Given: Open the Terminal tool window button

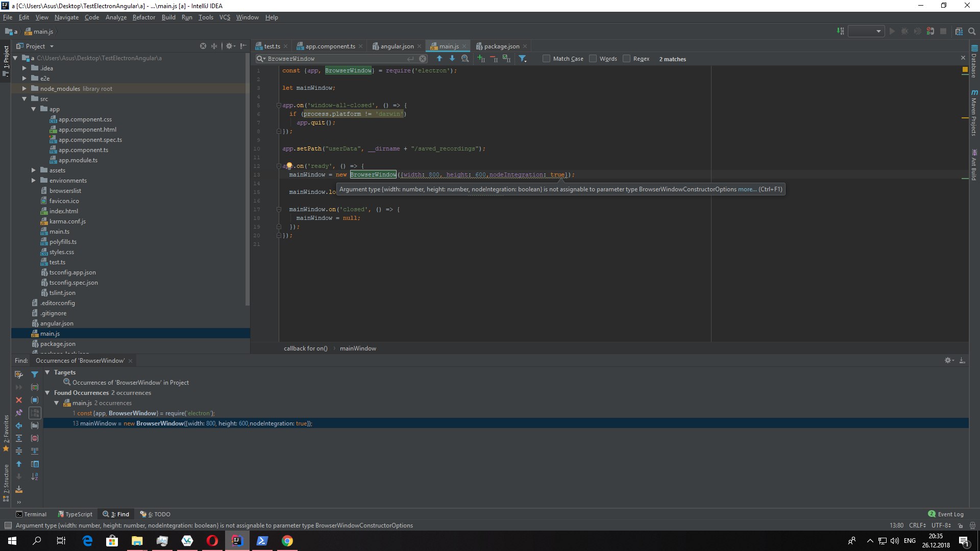Looking at the screenshot, I should click(x=31, y=514).
